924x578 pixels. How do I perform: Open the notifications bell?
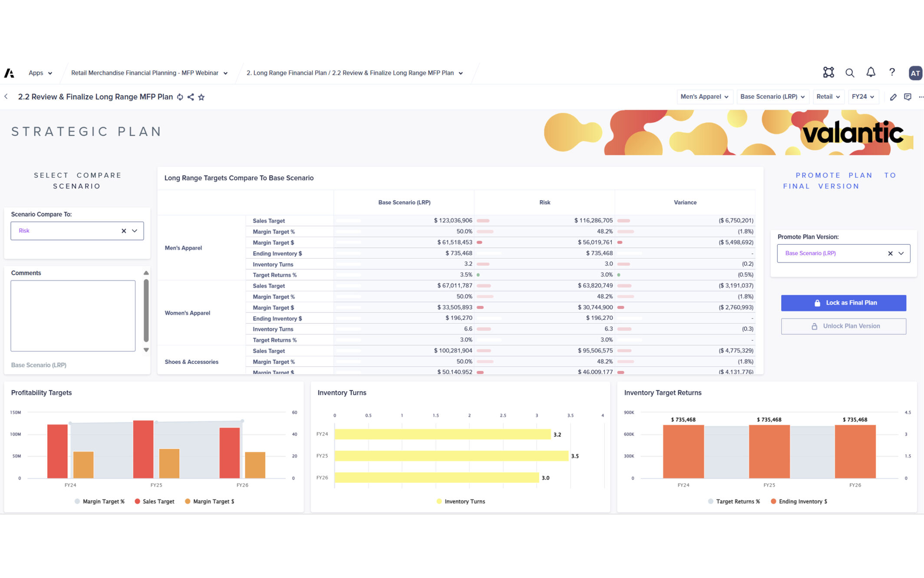pos(871,73)
